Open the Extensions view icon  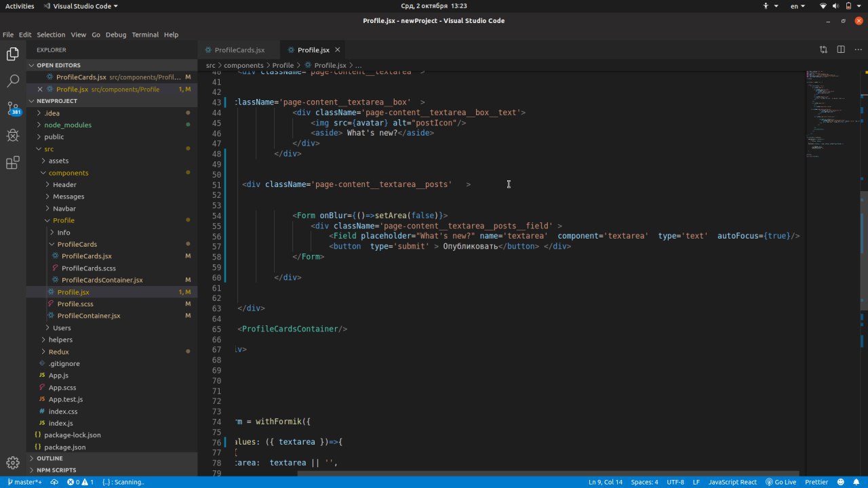(x=13, y=163)
